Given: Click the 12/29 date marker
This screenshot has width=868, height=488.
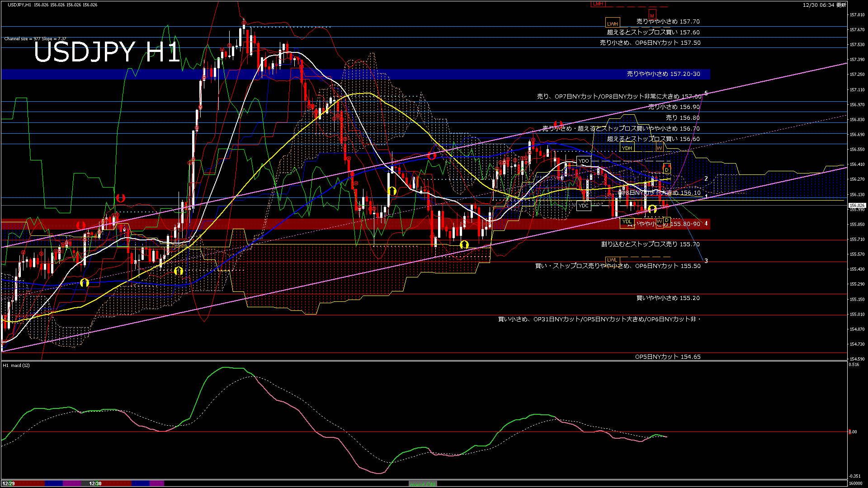Looking at the screenshot, I should tap(8, 483).
